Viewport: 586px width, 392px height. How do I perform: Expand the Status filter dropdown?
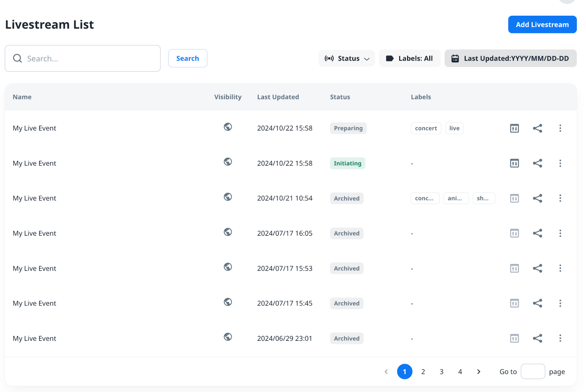346,59
